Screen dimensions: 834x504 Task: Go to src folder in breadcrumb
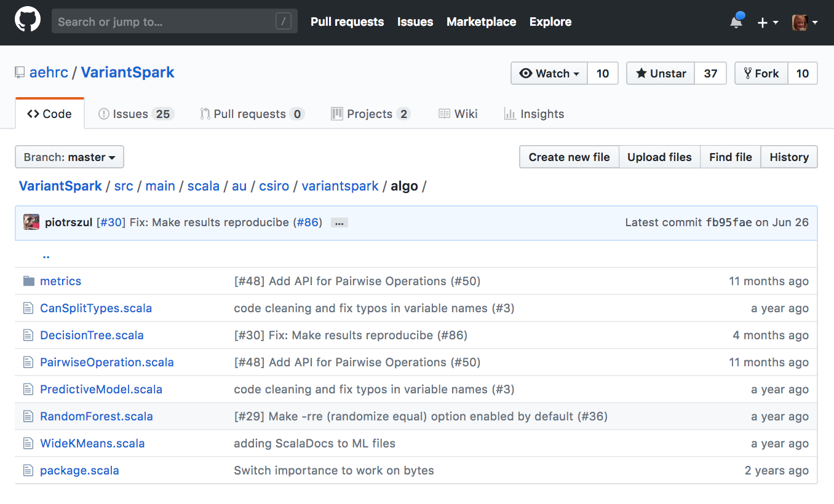point(124,186)
